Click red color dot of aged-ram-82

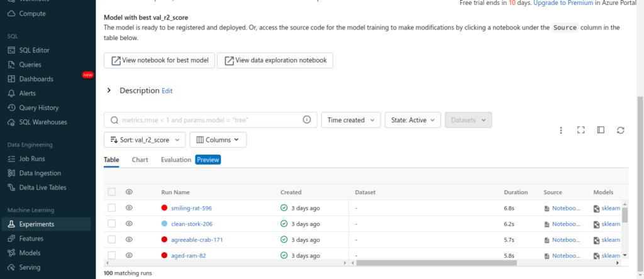pos(165,256)
